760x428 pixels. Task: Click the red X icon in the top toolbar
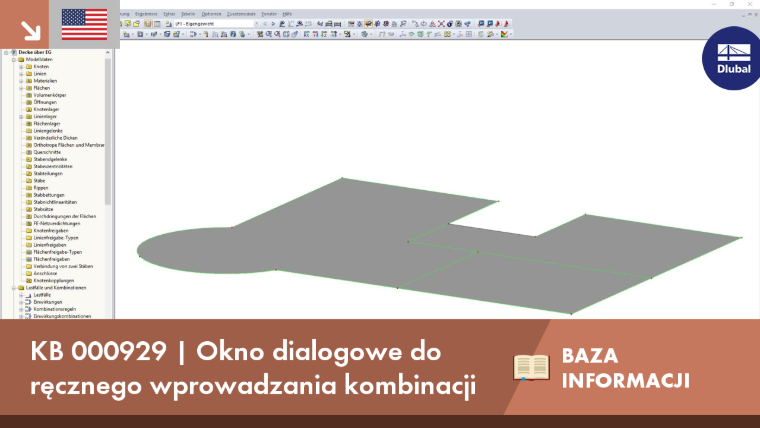point(441,24)
